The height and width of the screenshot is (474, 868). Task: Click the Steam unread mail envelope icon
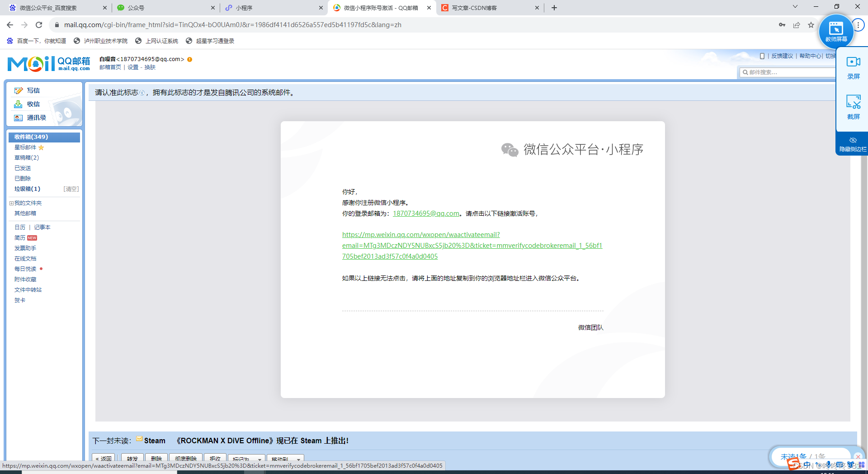(139, 439)
